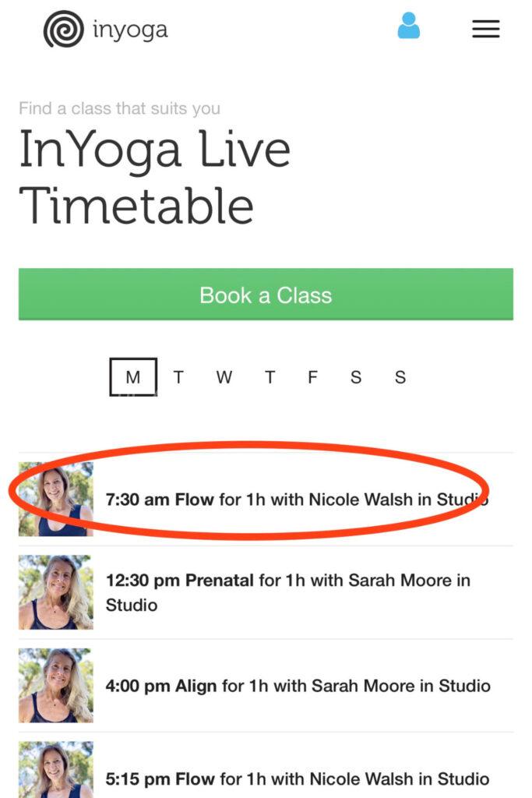This screenshot has width=532, height=798.
Task: Click the 12:30 pm Prenatal instructor photo
Action: (56, 592)
